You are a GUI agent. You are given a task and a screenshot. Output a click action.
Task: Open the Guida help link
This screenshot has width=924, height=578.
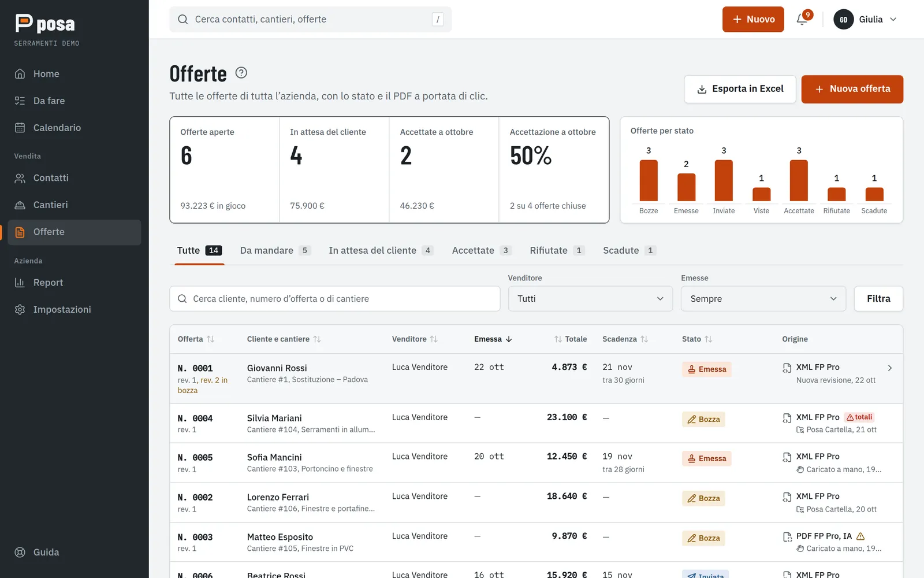74,552
